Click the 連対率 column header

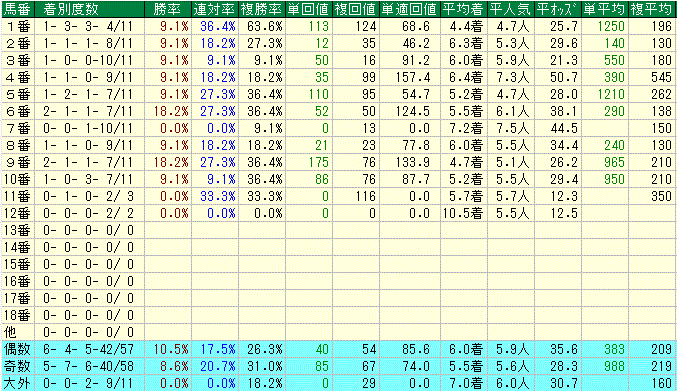tap(215, 9)
